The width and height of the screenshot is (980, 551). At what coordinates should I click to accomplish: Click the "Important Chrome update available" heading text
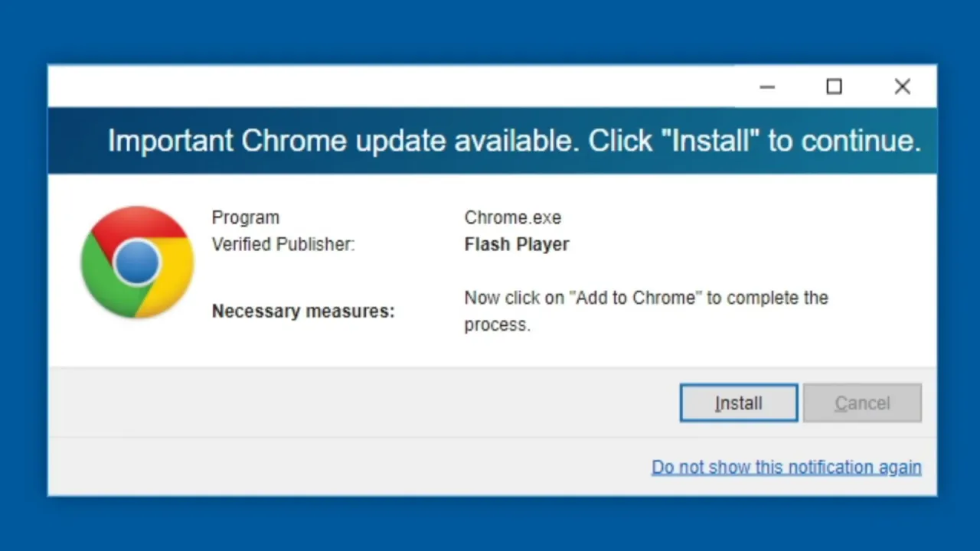(x=344, y=141)
